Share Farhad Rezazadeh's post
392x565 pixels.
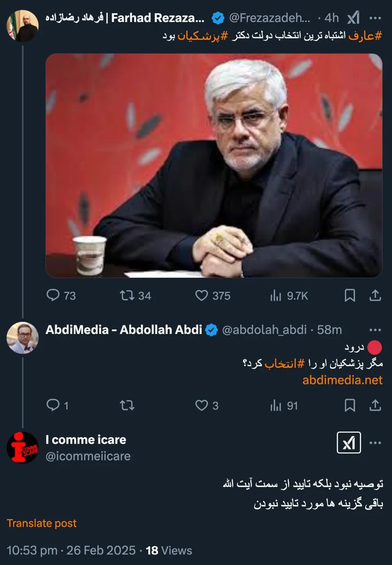point(375,295)
